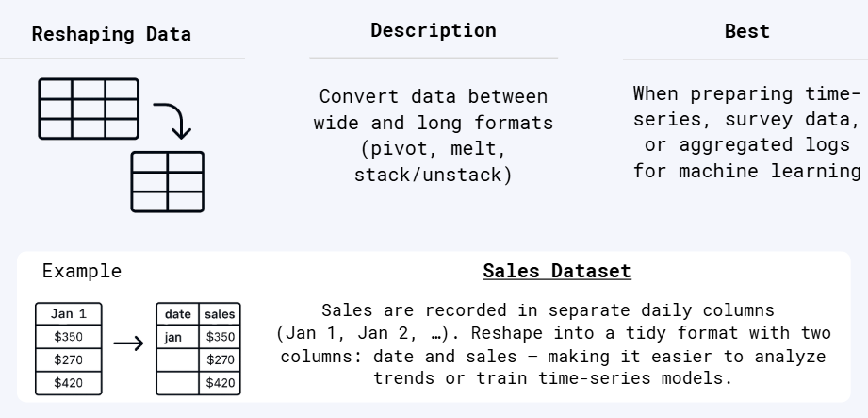Select the Reshaping Data heading
This screenshot has width=868, height=418.
pyautogui.click(x=111, y=35)
